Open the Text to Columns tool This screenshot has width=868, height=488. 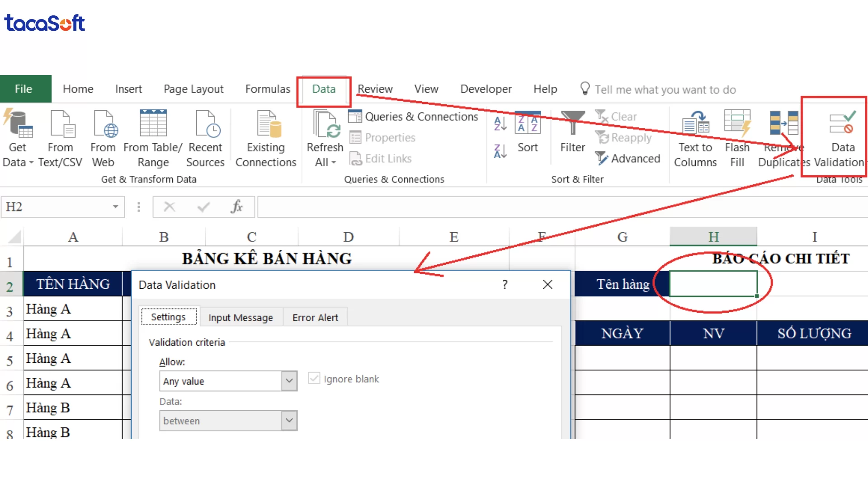pyautogui.click(x=695, y=138)
